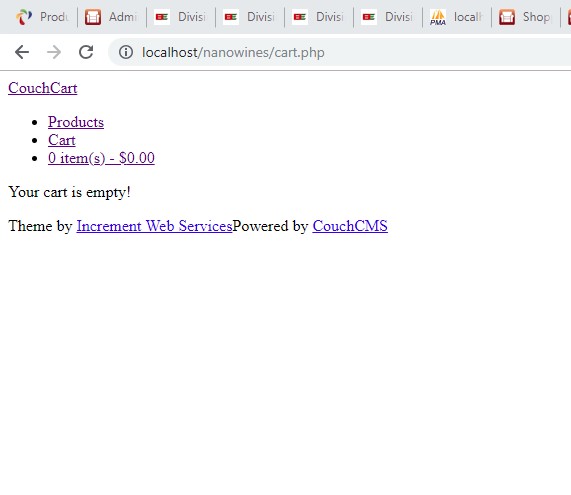The image size is (571, 495).
Task: Reload the cart page
Action: [x=86, y=52]
